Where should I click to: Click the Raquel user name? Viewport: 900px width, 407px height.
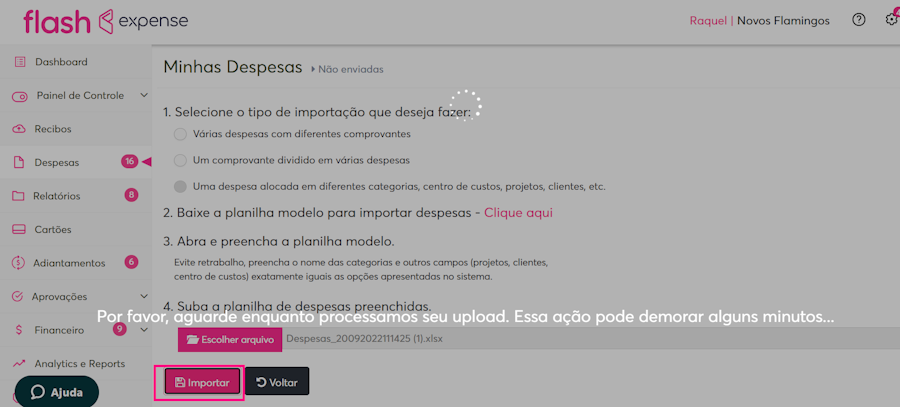pyautogui.click(x=708, y=21)
